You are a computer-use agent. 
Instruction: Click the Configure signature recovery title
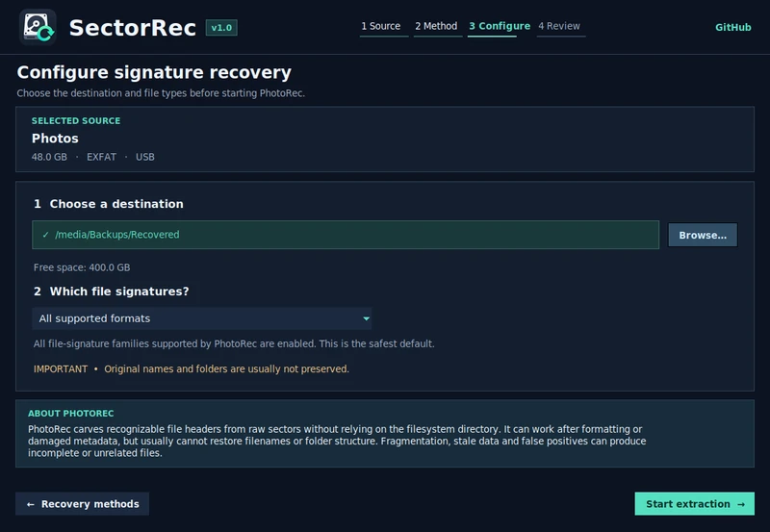click(x=154, y=72)
